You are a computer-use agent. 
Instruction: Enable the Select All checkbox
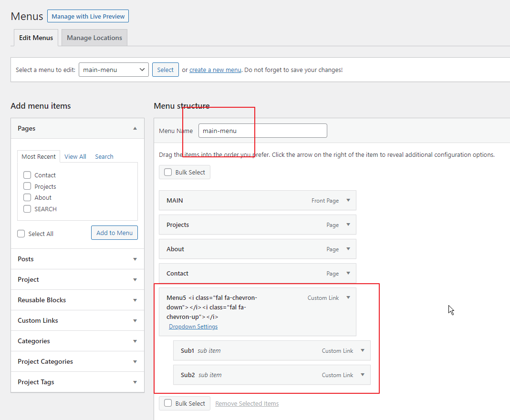(21, 234)
